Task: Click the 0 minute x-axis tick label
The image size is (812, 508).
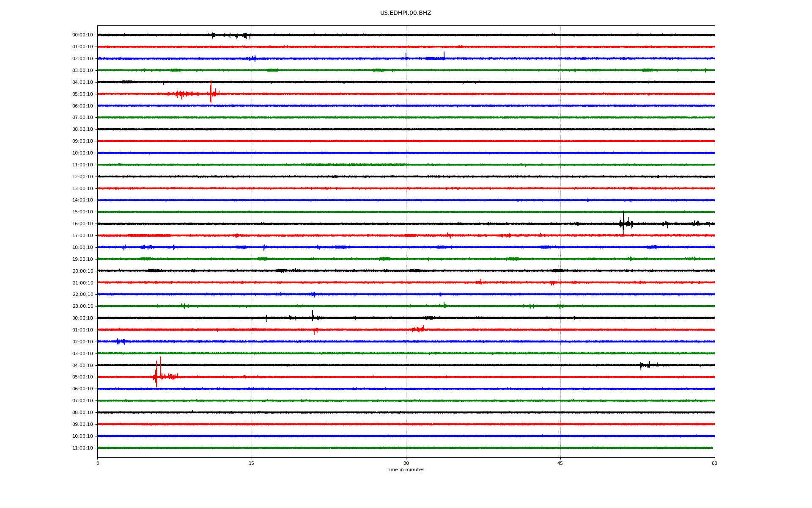Action: tap(98, 463)
